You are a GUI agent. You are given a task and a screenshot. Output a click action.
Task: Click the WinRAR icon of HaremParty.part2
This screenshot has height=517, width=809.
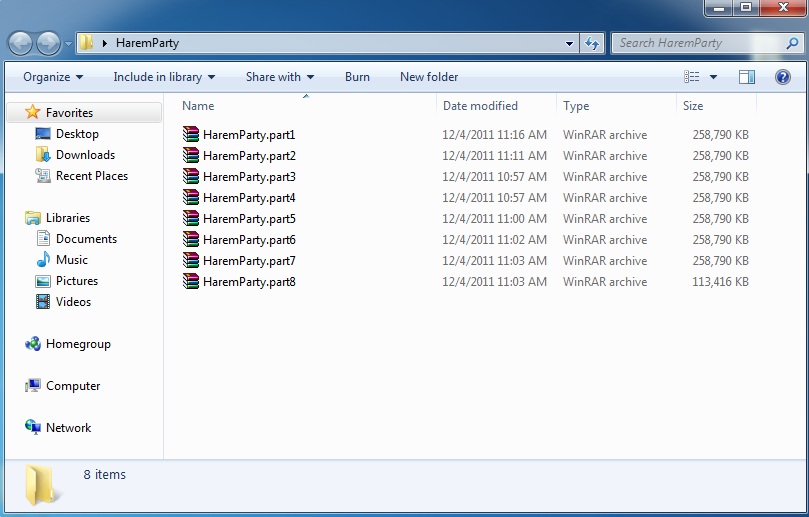click(x=190, y=155)
